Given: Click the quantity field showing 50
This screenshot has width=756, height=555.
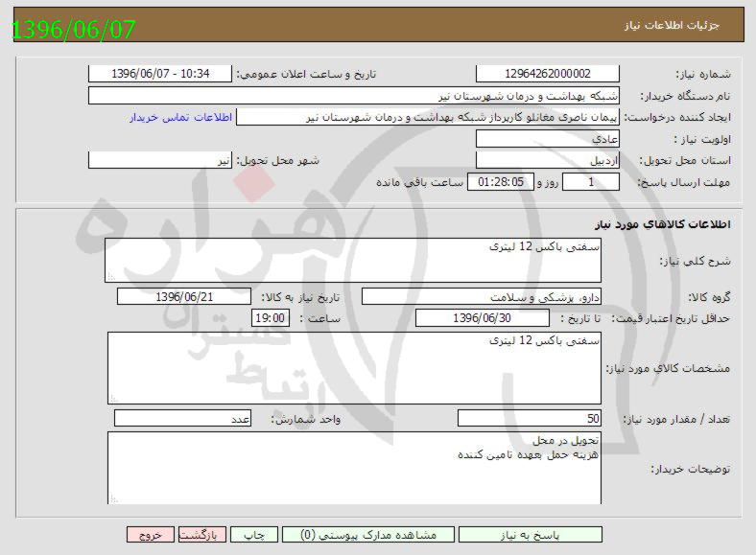Looking at the screenshot, I should [530, 419].
